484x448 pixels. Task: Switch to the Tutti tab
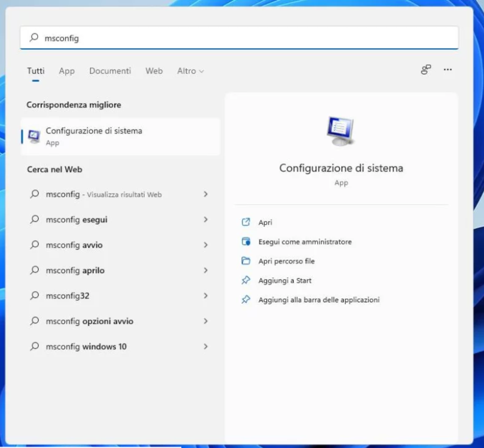pyautogui.click(x=36, y=71)
